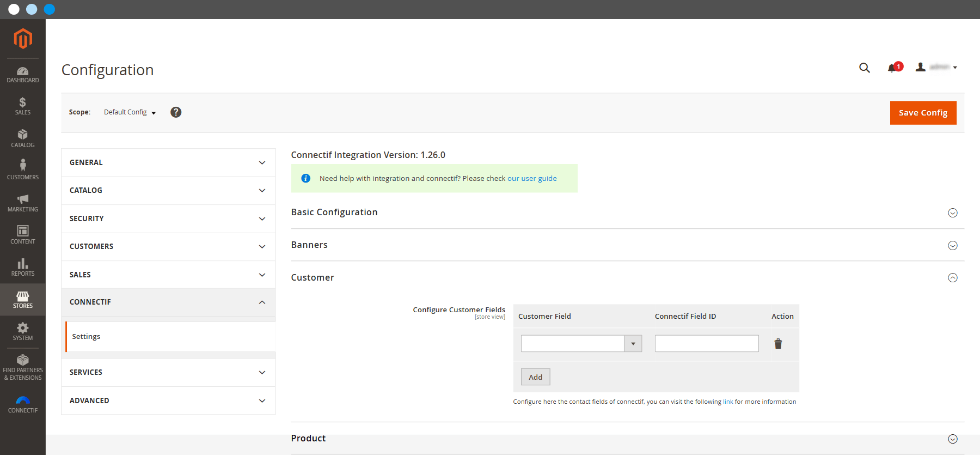Expand the Customers config section
Screen dimensions: 980x455
(168, 247)
